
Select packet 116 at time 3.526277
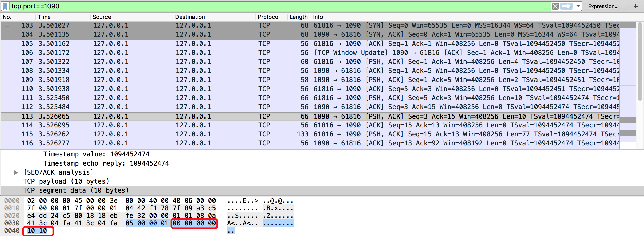coord(310,143)
